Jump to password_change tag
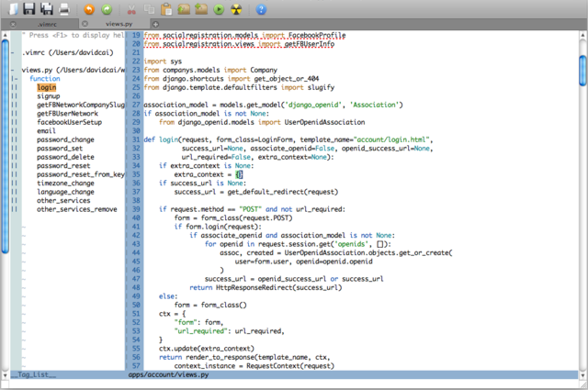588x390 pixels. tap(65, 139)
